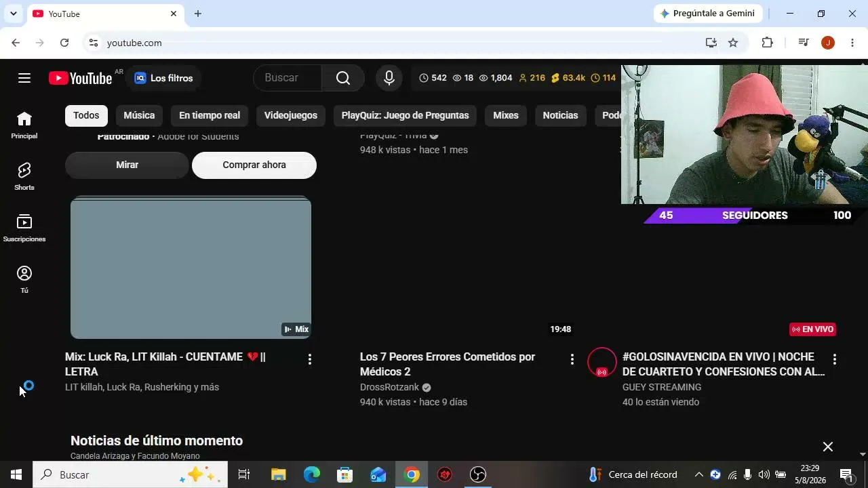Click the 1,804 views stat
The image size is (868, 488).
pos(496,78)
